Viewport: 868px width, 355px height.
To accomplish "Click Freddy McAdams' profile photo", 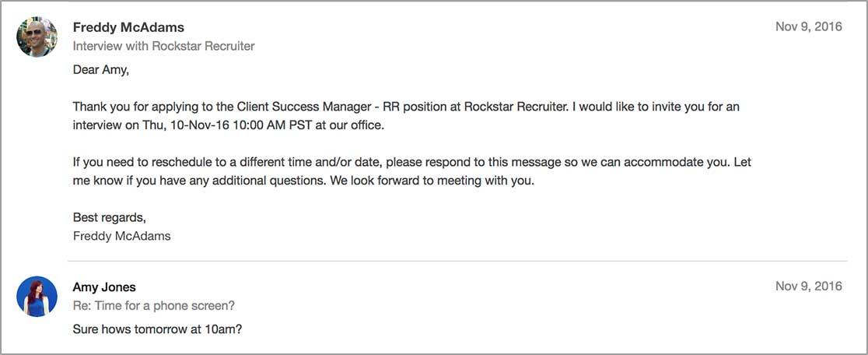I will point(37,37).
